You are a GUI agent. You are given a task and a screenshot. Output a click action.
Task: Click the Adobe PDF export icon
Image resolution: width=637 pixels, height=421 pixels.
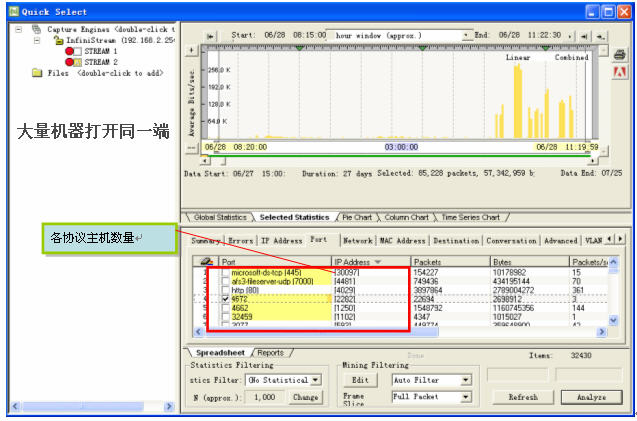click(x=619, y=72)
